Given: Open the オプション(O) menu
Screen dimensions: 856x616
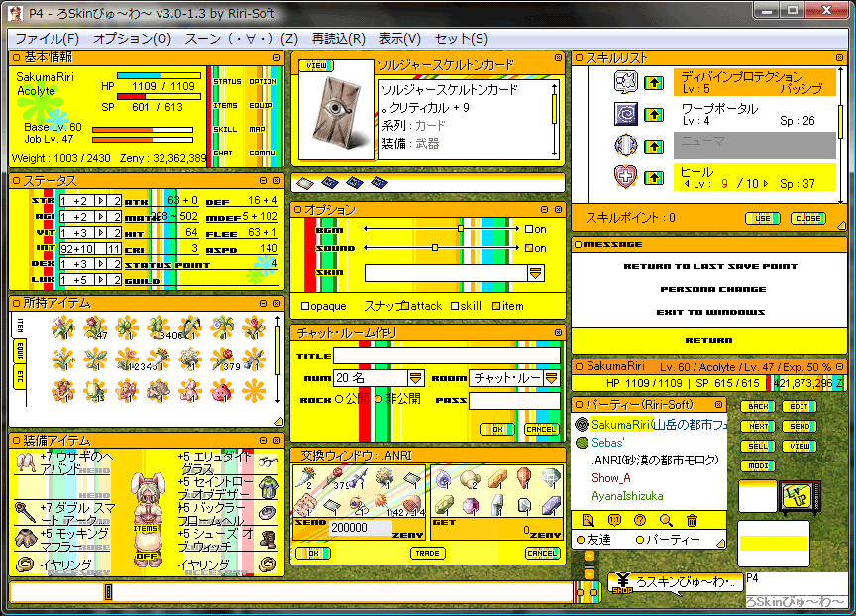Looking at the screenshot, I should click(x=132, y=39).
